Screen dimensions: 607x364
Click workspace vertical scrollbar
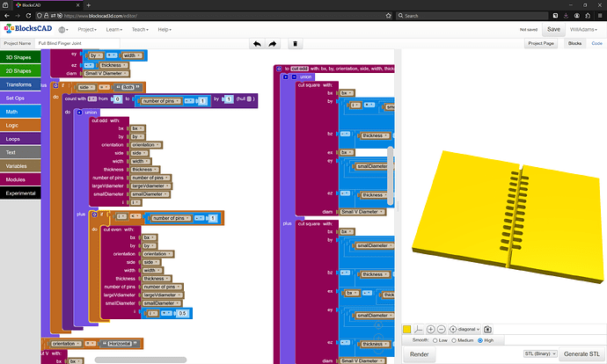pos(391,177)
